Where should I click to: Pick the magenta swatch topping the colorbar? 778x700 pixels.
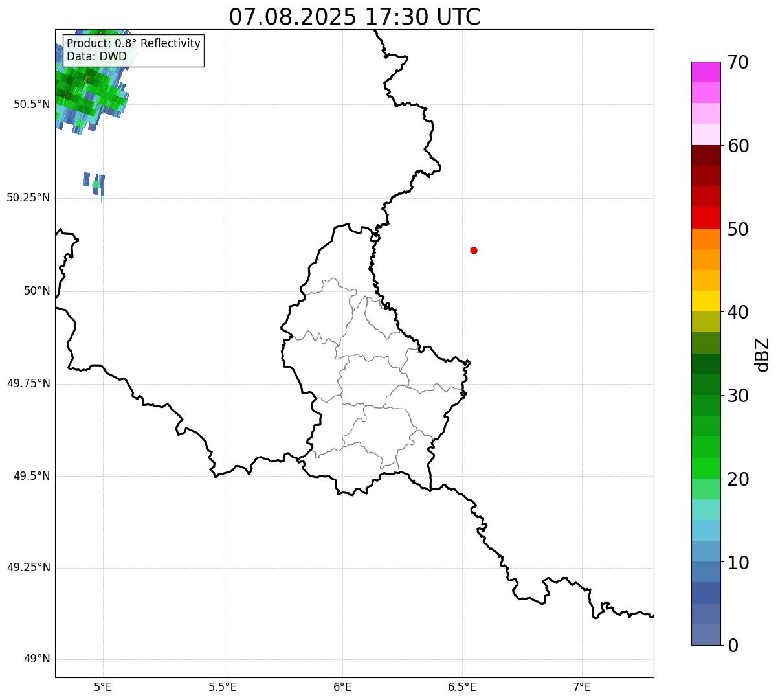pyautogui.click(x=706, y=72)
